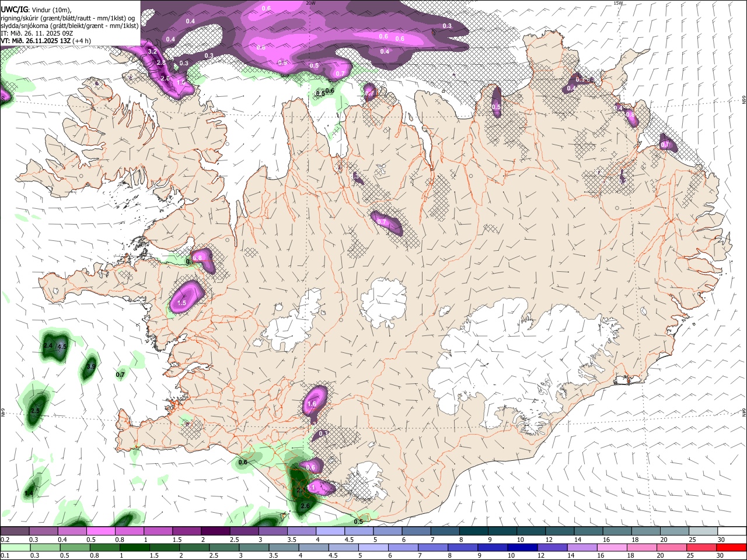
Task: Click the "UWC/IG" title text
Action: click(x=14, y=9)
